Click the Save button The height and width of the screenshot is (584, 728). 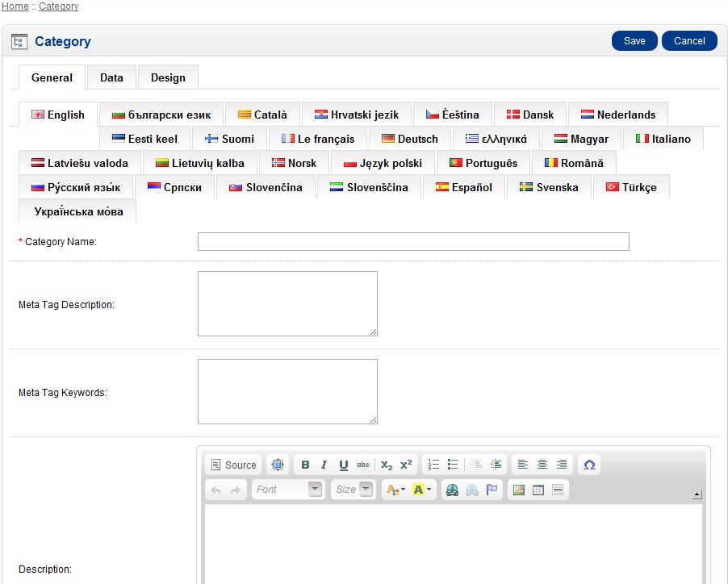[634, 41]
